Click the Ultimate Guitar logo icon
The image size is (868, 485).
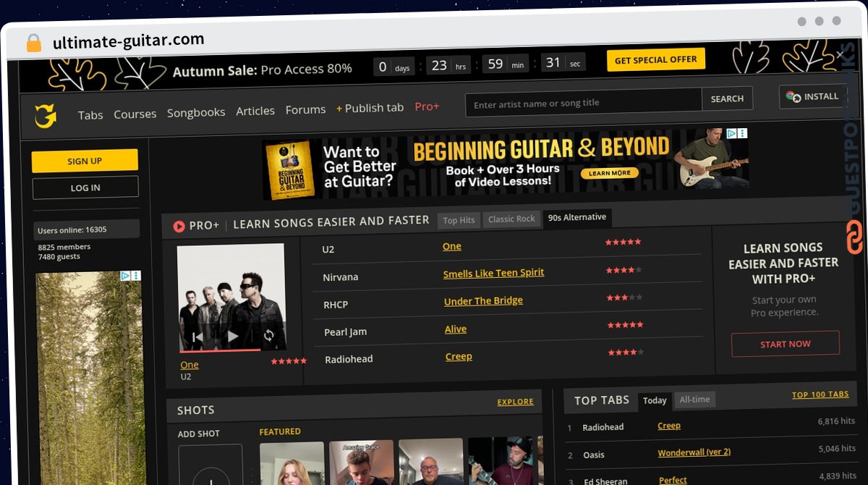[45, 116]
